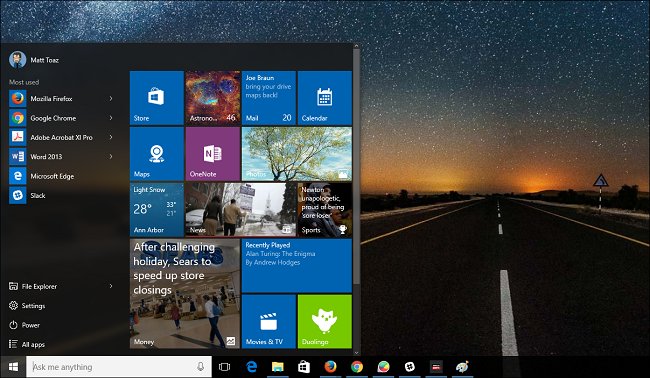Launch the Duolingo tile
The width and height of the screenshot is (650, 378).
pyautogui.click(x=325, y=322)
